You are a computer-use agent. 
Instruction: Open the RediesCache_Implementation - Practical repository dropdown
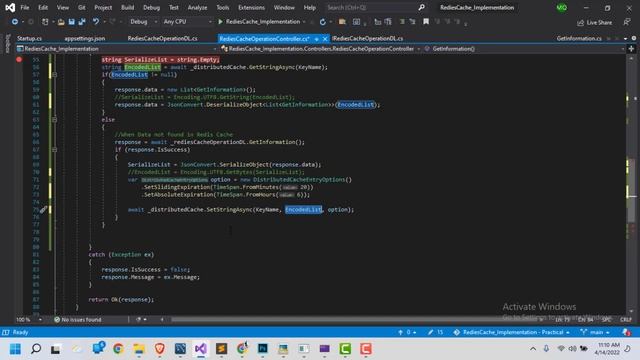(x=511, y=332)
